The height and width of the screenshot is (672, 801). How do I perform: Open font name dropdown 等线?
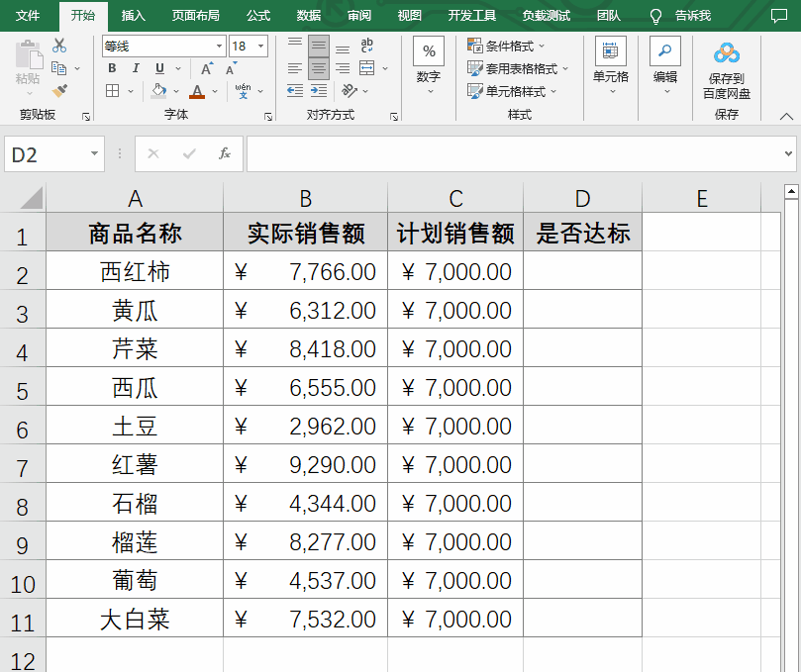tap(219, 47)
